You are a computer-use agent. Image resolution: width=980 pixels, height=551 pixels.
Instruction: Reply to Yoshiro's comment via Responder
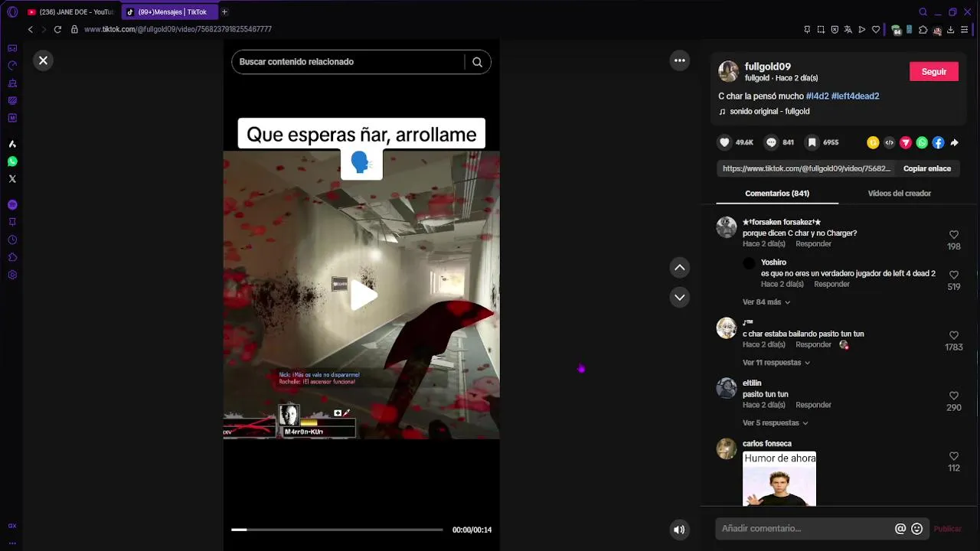831,284
